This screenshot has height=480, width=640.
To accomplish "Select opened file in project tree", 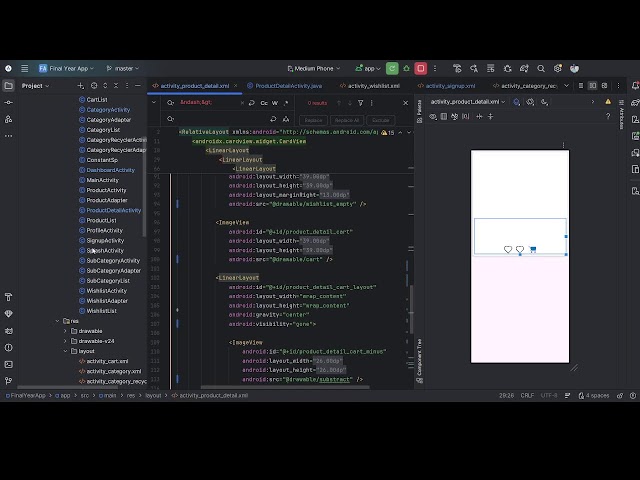I will [x=94, y=86].
